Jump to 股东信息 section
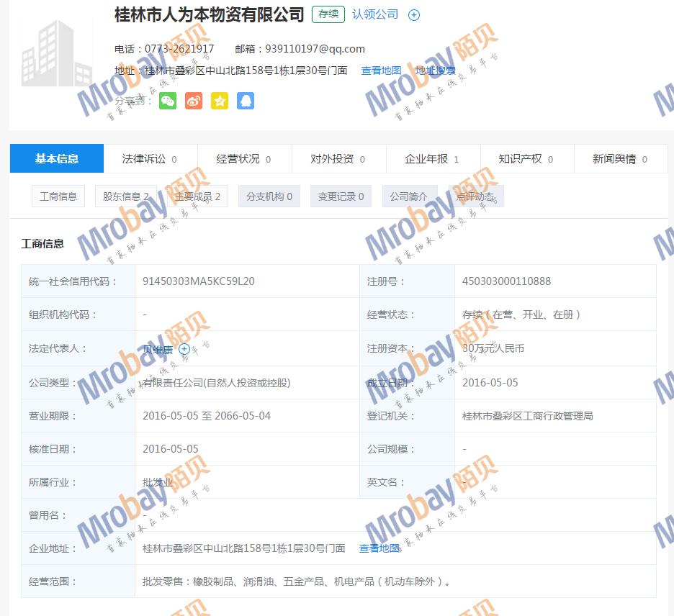Image resolution: width=674 pixels, height=616 pixels. click(x=126, y=196)
